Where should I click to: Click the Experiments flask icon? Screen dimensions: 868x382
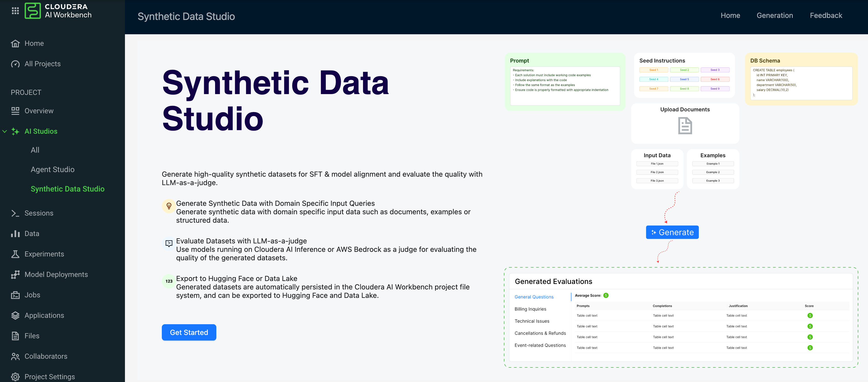tap(15, 254)
